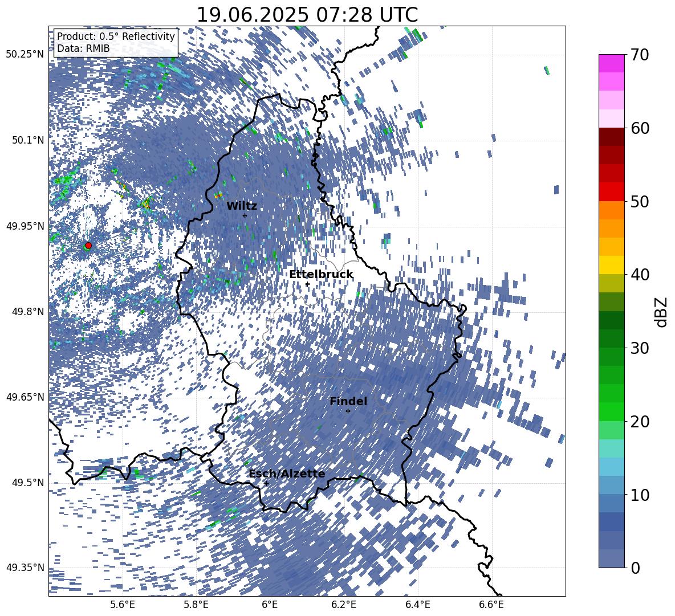Click the colorbar tick value 60
Viewport: 675px width, 616px height.
pos(640,128)
